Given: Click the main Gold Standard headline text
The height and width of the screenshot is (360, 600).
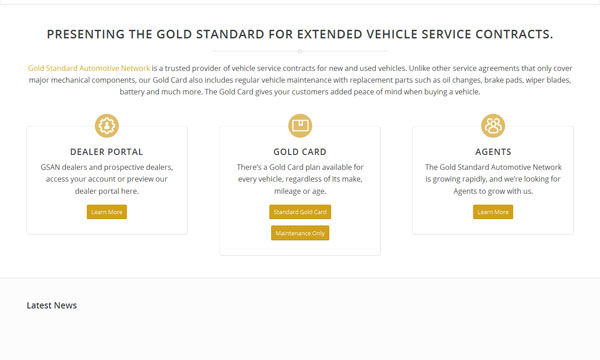Looking at the screenshot, I should 300,34.
